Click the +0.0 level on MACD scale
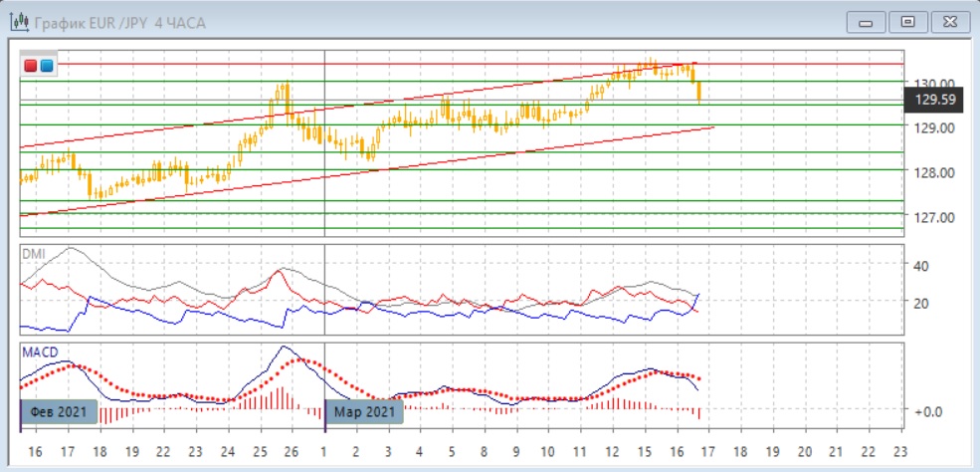 927,410
